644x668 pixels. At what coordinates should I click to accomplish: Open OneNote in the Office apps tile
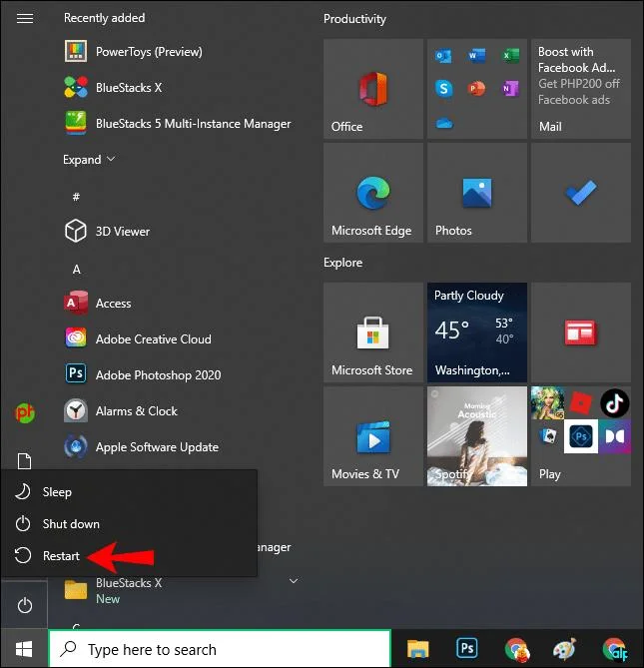[510, 89]
